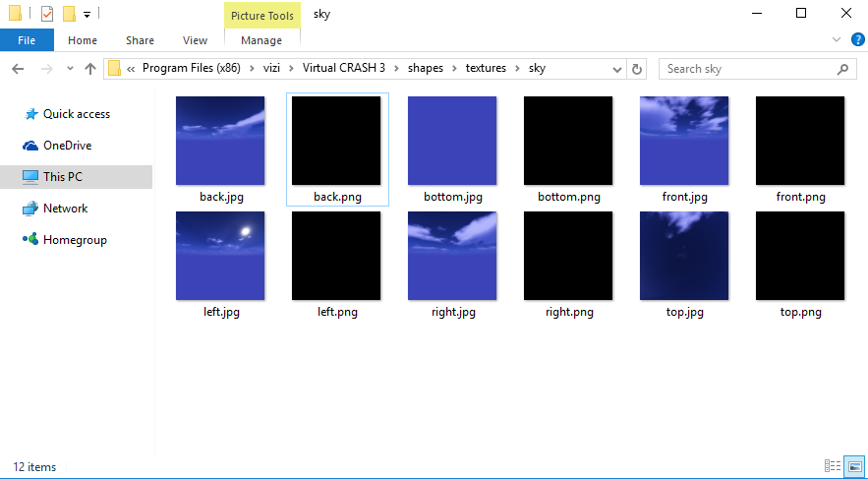The height and width of the screenshot is (479, 868).
Task: Click the sky breadcrumb segment
Action: (537, 68)
